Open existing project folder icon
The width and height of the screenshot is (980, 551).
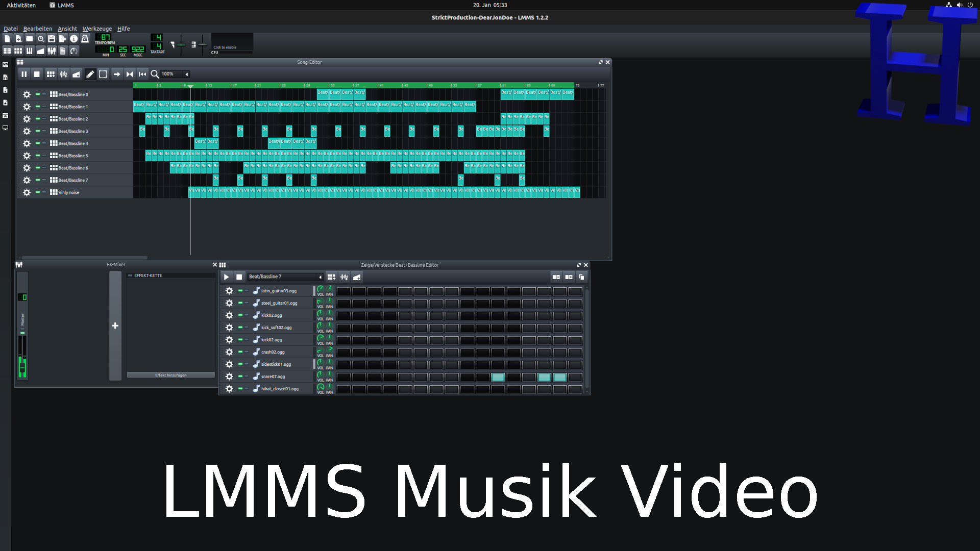(30, 39)
